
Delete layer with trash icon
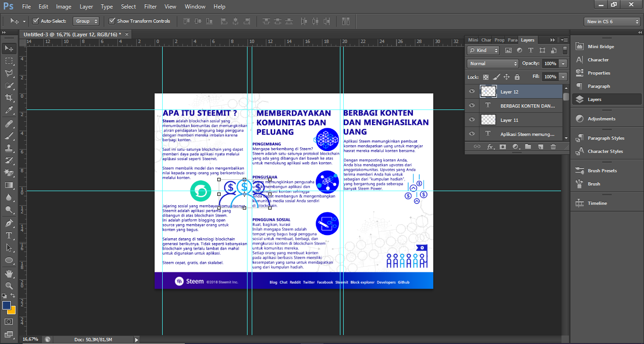tap(553, 147)
